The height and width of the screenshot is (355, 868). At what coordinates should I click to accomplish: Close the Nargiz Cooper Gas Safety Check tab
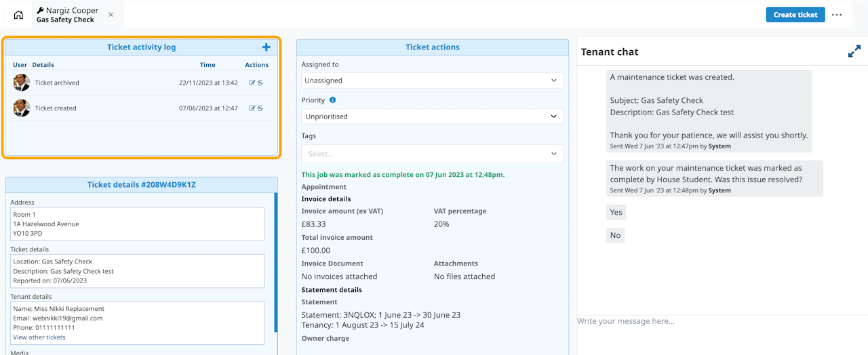[x=111, y=15]
